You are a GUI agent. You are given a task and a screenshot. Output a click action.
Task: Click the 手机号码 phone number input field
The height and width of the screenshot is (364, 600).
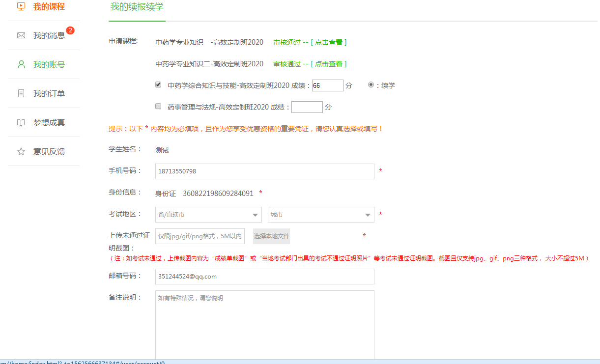[x=264, y=171]
